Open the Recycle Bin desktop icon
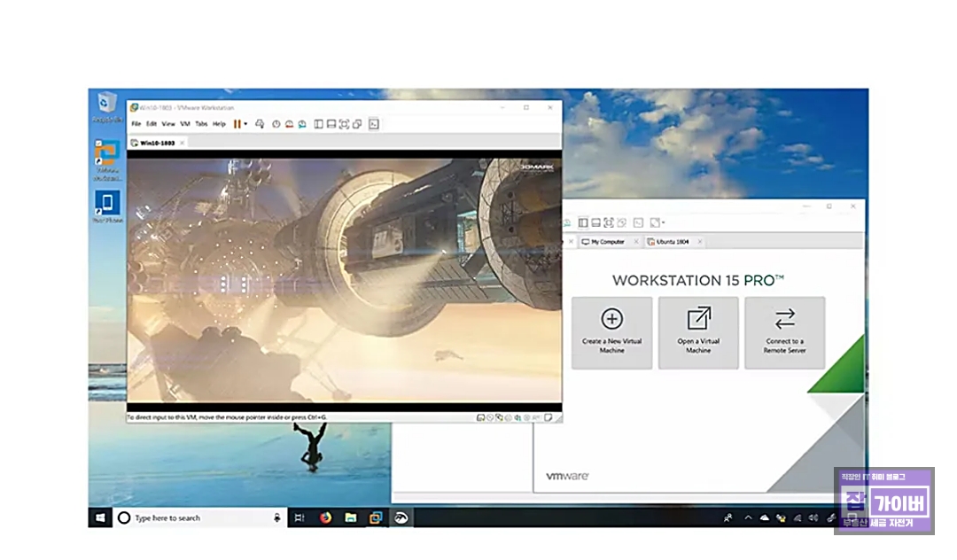The width and height of the screenshot is (957, 560). tap(107, 106)
